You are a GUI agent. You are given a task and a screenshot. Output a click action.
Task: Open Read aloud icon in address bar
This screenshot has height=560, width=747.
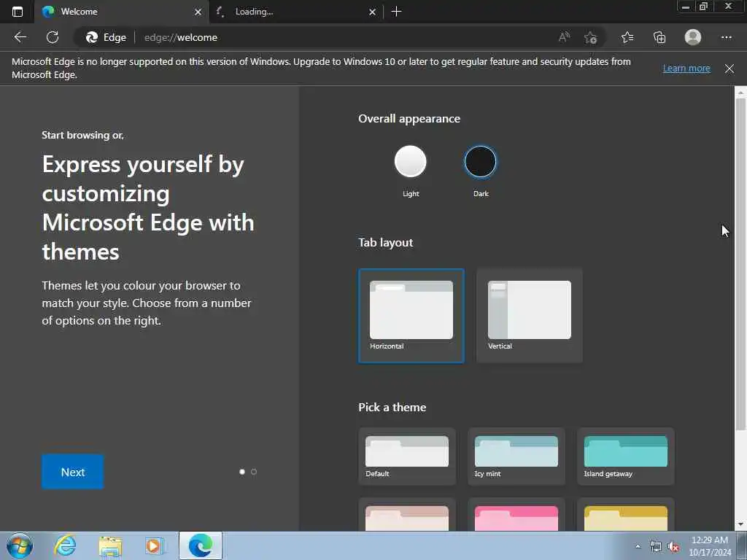tap(564, 37)
